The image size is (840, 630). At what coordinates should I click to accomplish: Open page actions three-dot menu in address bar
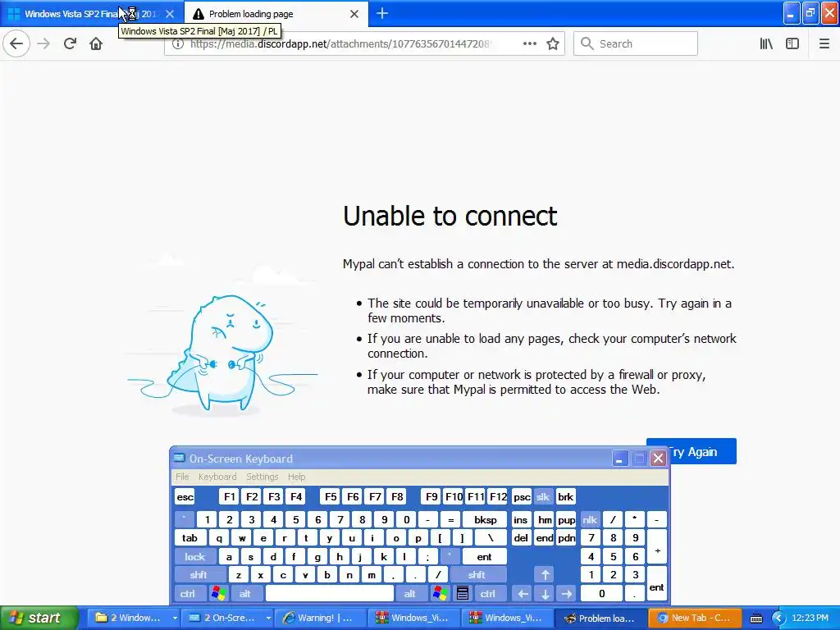tap(529, 44)
